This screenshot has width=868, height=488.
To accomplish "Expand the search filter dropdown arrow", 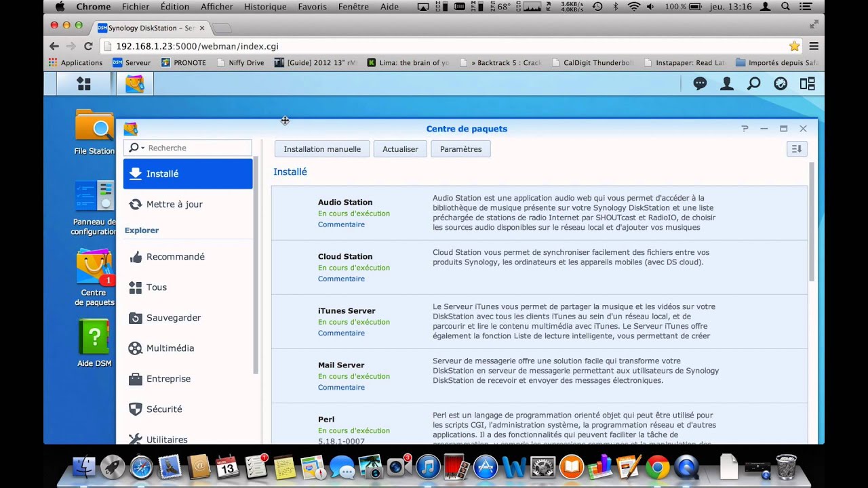I will click(142, 148).
